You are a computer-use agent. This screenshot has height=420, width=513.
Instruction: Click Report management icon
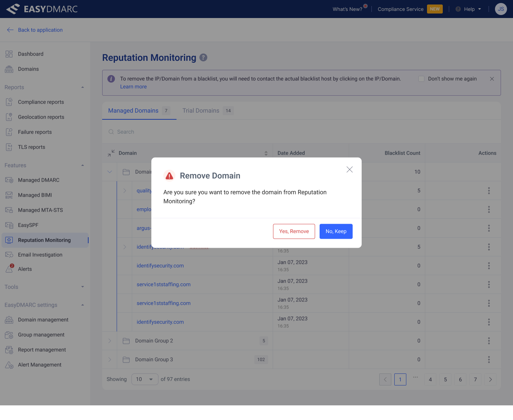(x=9, y=350)
